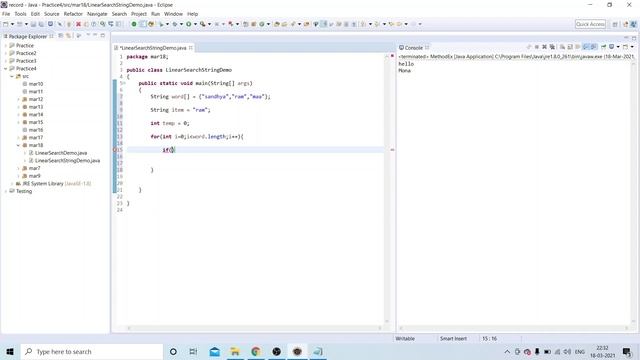The height and width of the screenshot is (360, 640).
Task: Click Pin Console icon
Action: [603, 47]
